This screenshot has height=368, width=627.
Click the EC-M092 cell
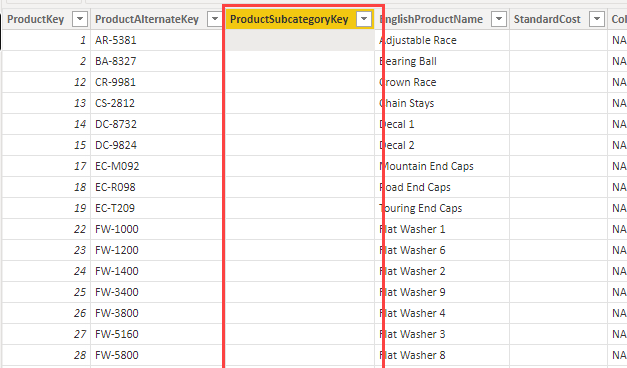tap(156, 166)
